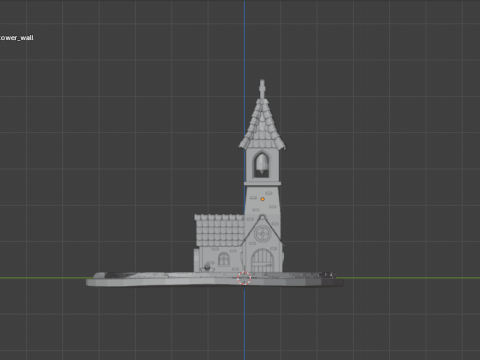Click the 3D cursor at the world origin

pos(244,278)
